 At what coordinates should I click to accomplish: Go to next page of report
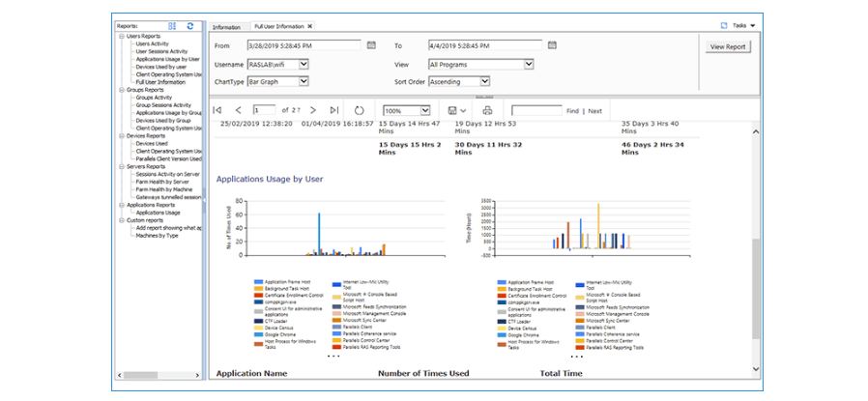(x=311, y=111)
